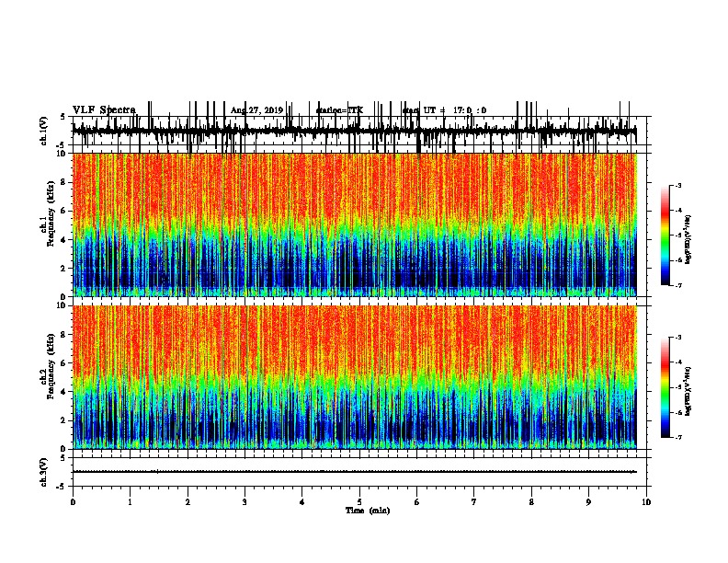
Task: Click Time axis tick label "2"
Action: tap(188, 501)
